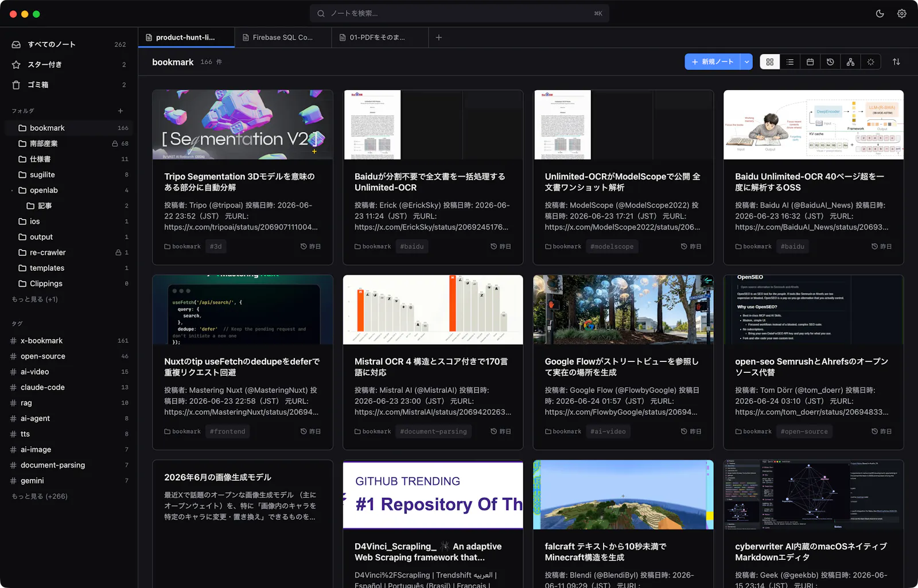Click the #document-parsing chip on Mistral card
Screen dimensions: 918x588
[x=433, y=431]
